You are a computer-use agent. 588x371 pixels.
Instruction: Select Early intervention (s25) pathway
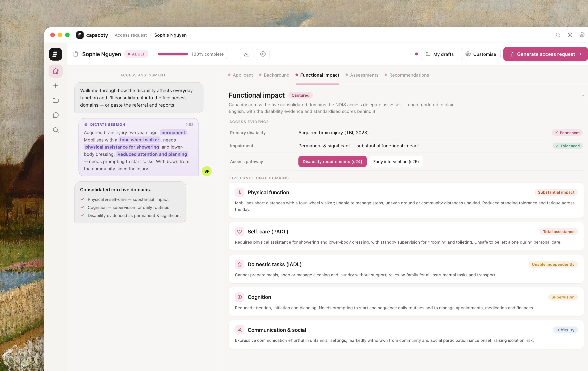[x=396, y=161]
